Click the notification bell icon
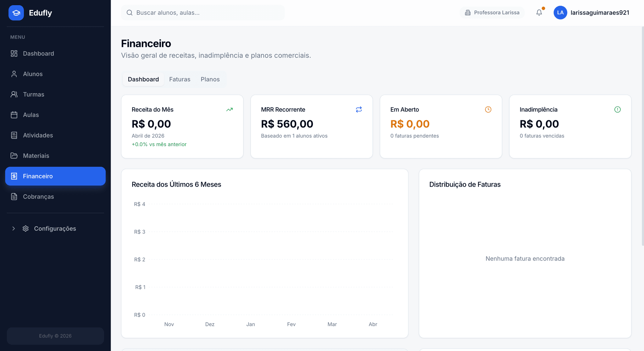 (x=539, y=12)
